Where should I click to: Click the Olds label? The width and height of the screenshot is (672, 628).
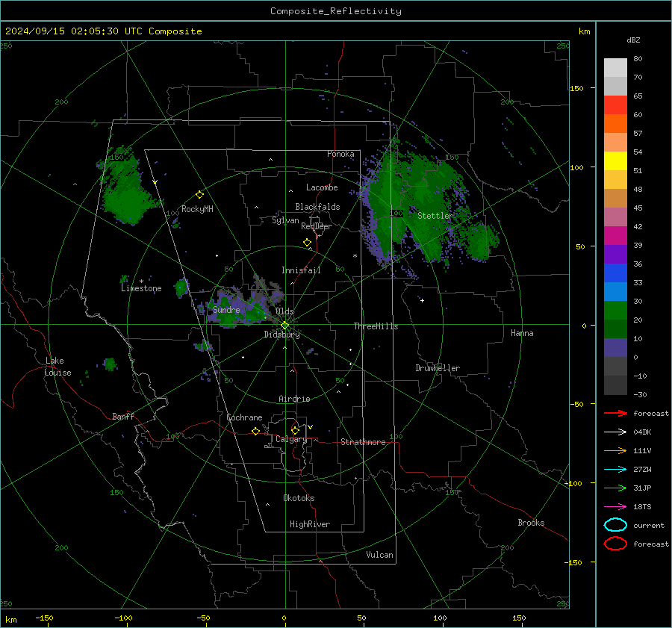284,311
